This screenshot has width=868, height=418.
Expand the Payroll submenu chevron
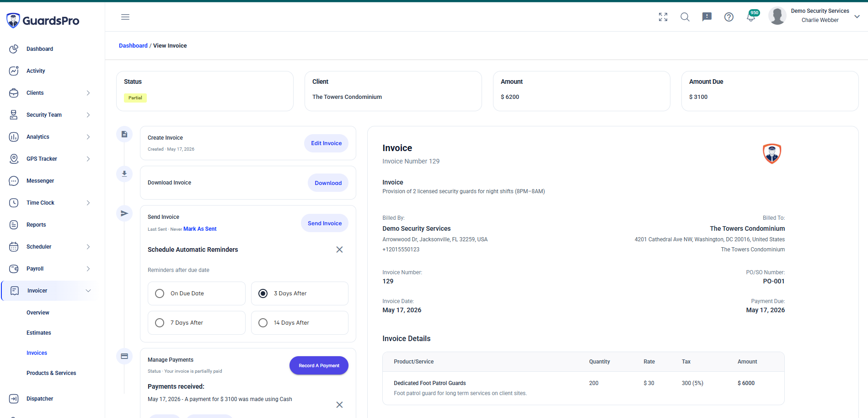pyautogui.click(x=88, y=269)
